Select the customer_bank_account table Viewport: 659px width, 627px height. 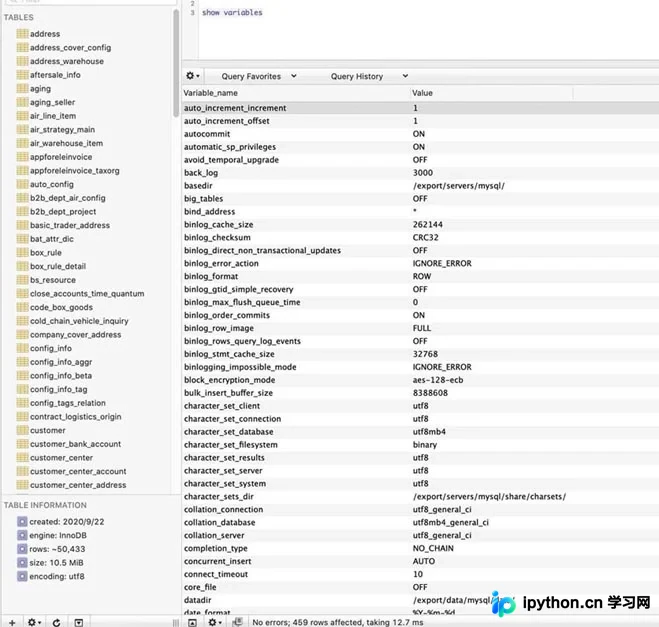coord(75,444)
